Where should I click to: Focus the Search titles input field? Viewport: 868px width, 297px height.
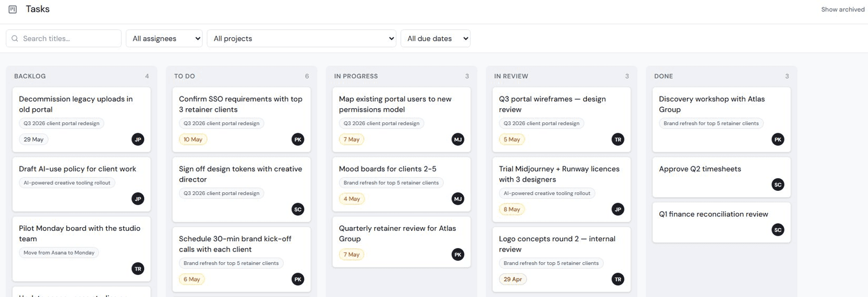pyautogui.click(x=63, y=38)
